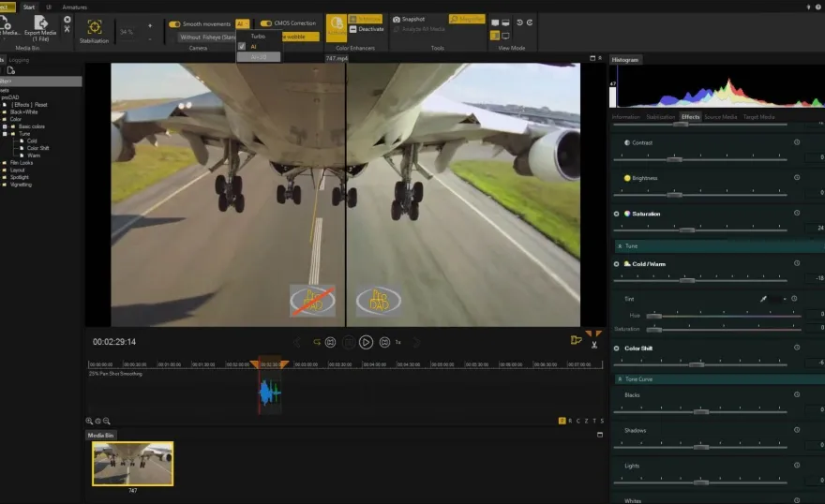Click the timeline zoom fit icon
This screenshot has width=825, height=504.
click(97, 421)
